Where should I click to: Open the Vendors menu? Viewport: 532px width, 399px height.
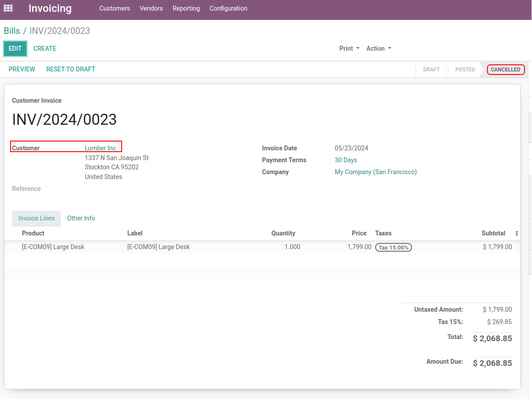click(x=151, y=8)
